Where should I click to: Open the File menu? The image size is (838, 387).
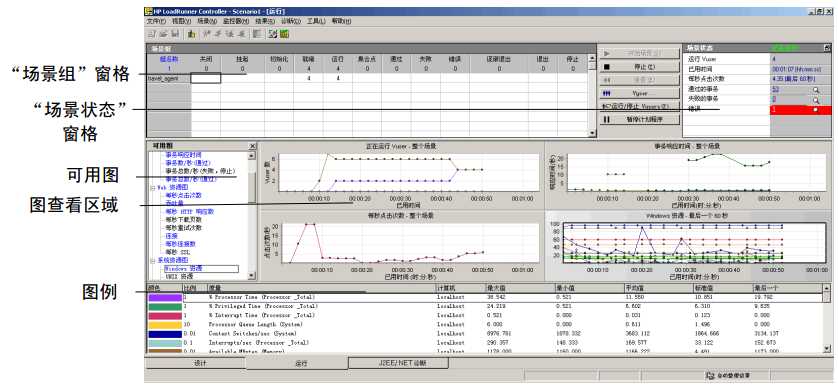pyautogui.click(x=156, y=21)
